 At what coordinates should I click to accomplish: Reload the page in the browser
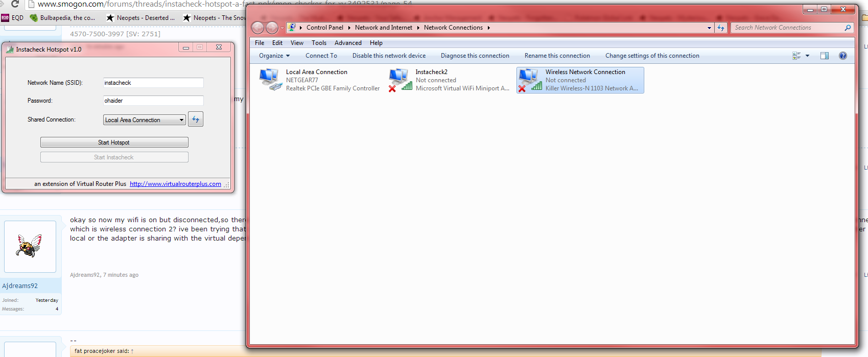click(15, 4)
